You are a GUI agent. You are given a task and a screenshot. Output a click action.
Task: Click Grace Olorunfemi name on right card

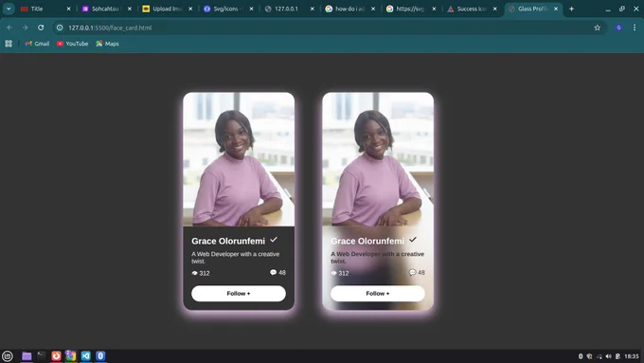pyautogui.click(x=367, y=242)
